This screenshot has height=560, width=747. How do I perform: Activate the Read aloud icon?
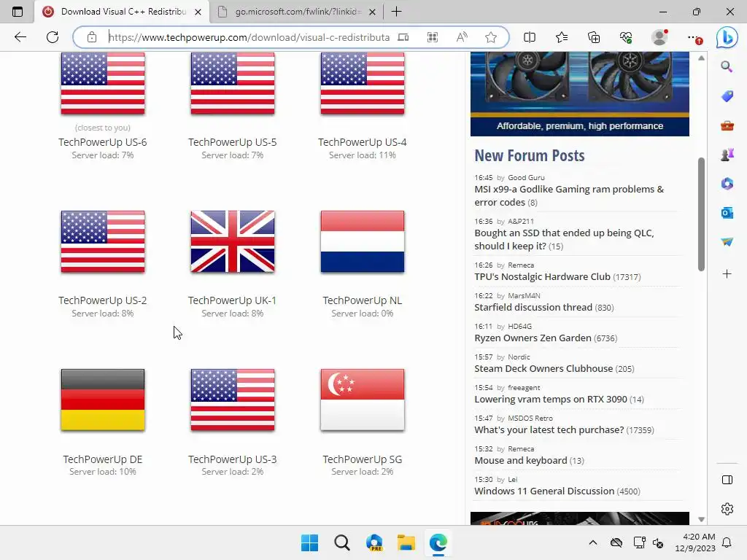click(462, 37)
